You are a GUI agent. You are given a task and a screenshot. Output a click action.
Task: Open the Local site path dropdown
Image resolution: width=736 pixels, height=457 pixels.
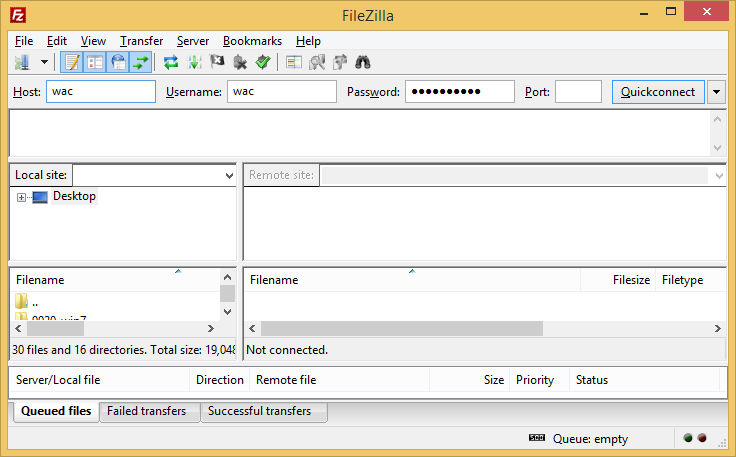tap(229, 176)
